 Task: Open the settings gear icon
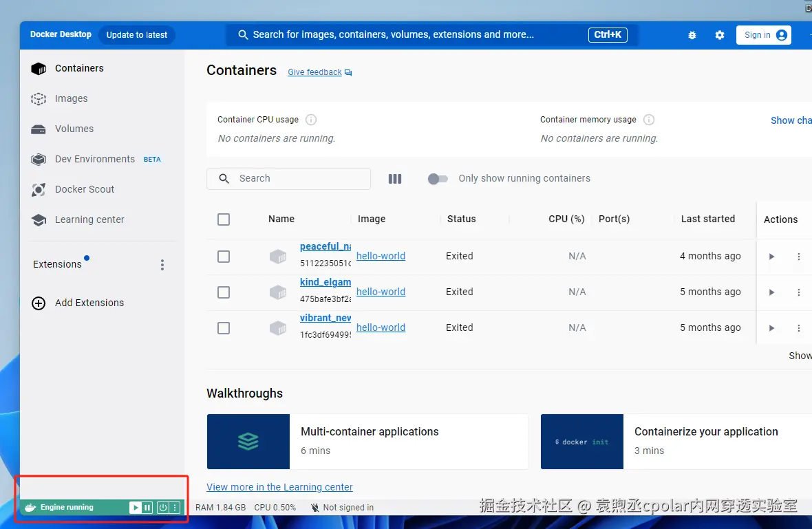[x=720, y=35]
